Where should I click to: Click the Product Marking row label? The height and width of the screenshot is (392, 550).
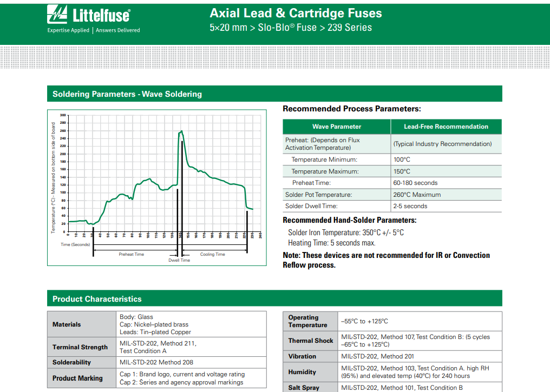(x=77, y=378)
